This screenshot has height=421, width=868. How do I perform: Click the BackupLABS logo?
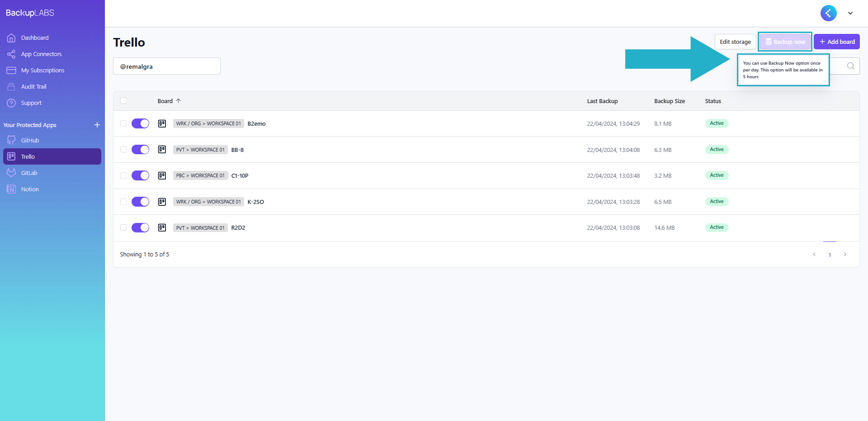(30, 13)
